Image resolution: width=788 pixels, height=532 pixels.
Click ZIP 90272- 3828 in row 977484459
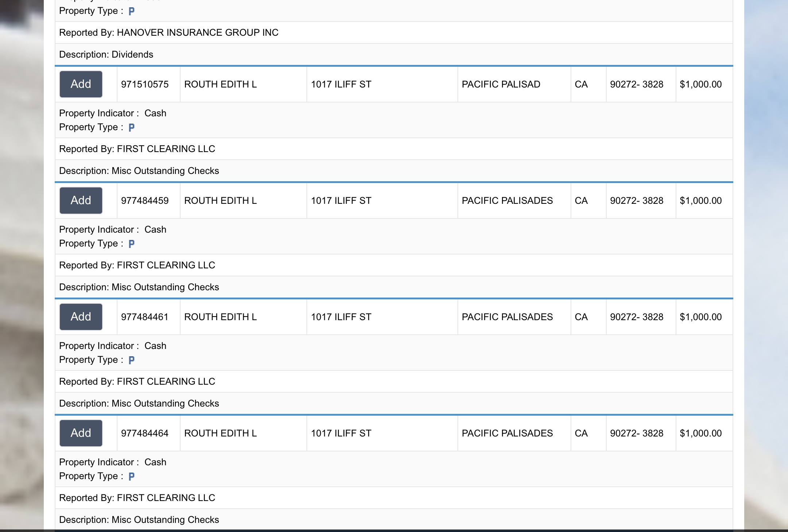coord(637,201)
